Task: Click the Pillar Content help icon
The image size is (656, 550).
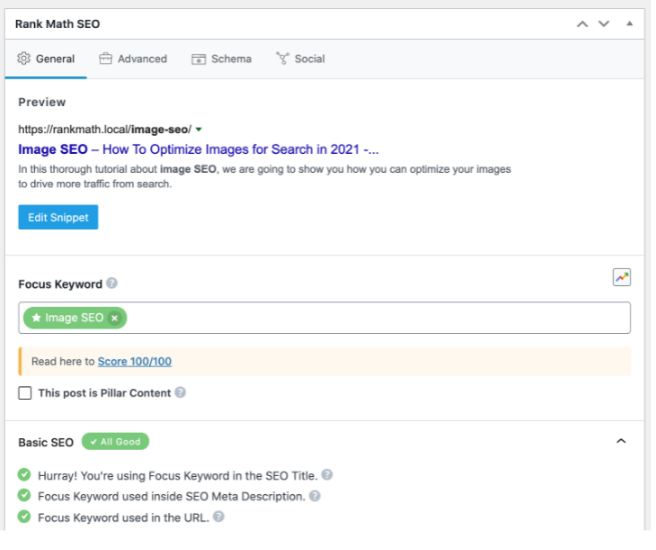Action: click(180, 392)
